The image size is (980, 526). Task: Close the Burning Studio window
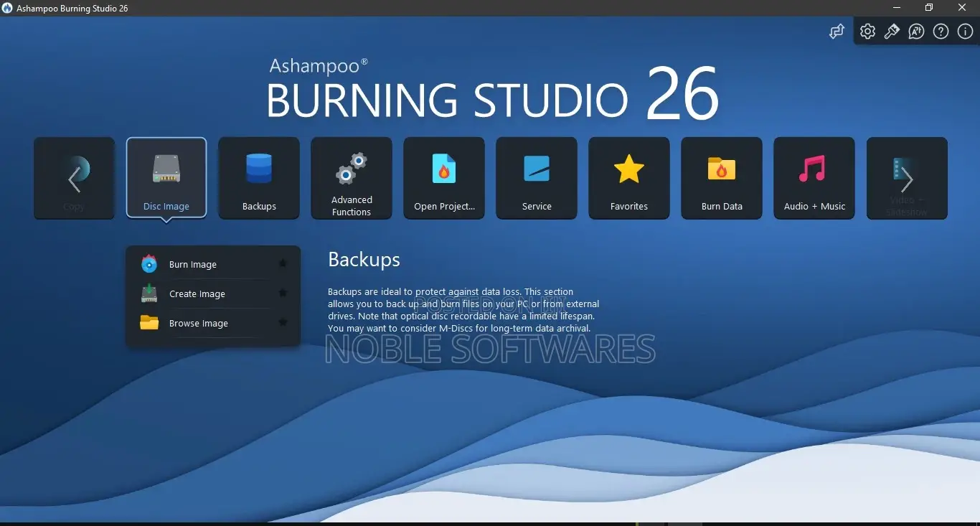(963, 8)
